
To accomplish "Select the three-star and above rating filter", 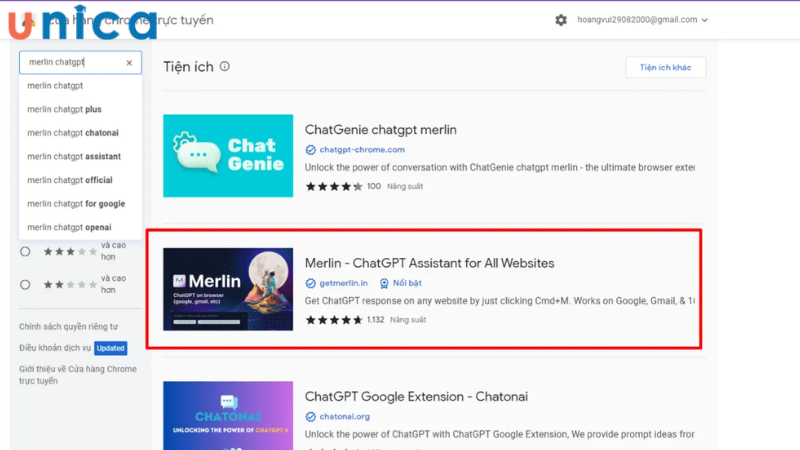I will 25,252.
